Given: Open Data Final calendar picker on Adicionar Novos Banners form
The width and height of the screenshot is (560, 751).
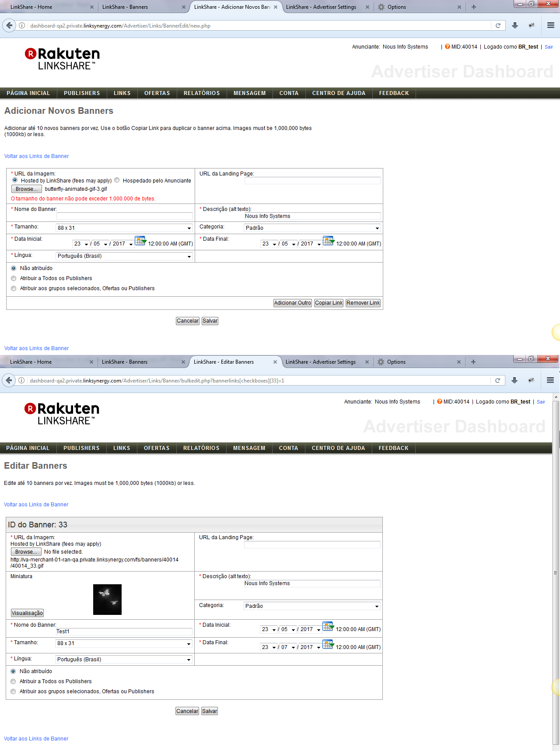Looking at the screenshot, I should point(328,241).
